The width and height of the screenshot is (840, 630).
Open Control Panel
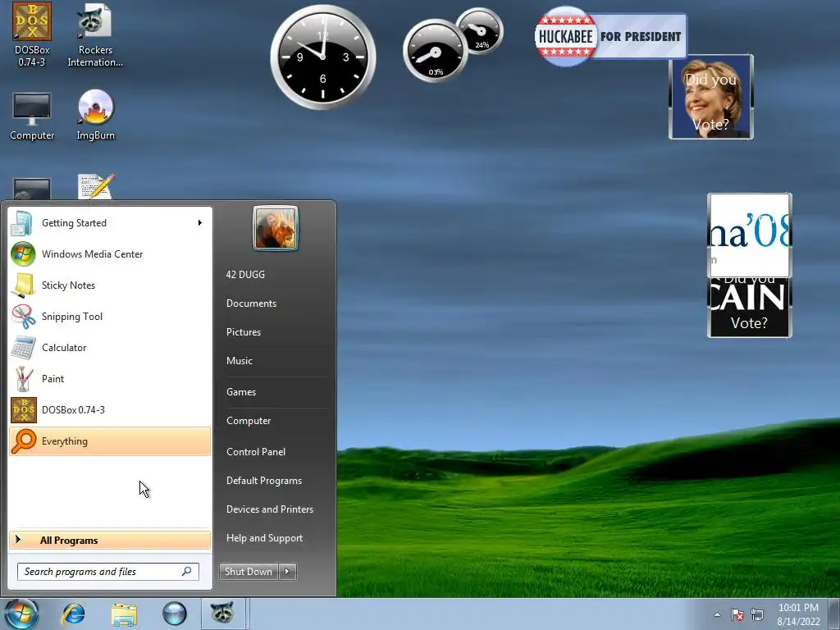click(x=256, y=452)
